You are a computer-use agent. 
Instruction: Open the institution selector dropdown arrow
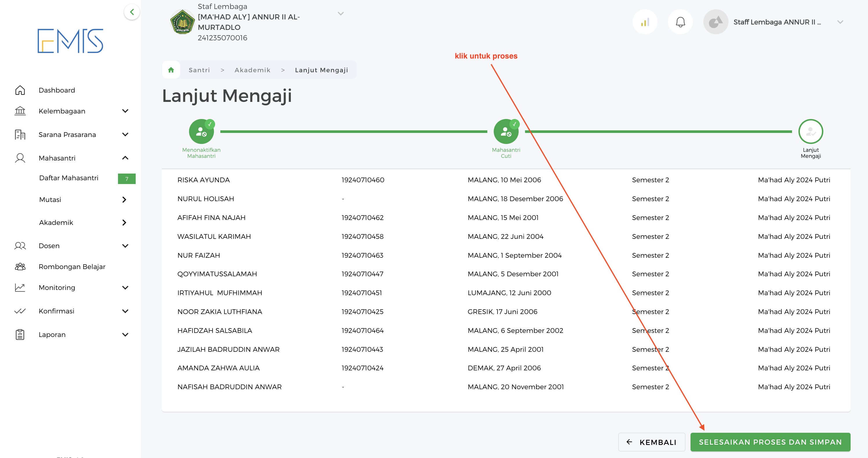point(340,13)
